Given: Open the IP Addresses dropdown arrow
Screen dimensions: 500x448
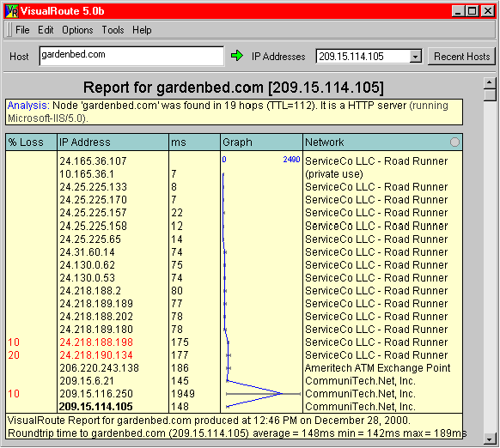Looking at the screenshot, I should click(x=415, y=57).
